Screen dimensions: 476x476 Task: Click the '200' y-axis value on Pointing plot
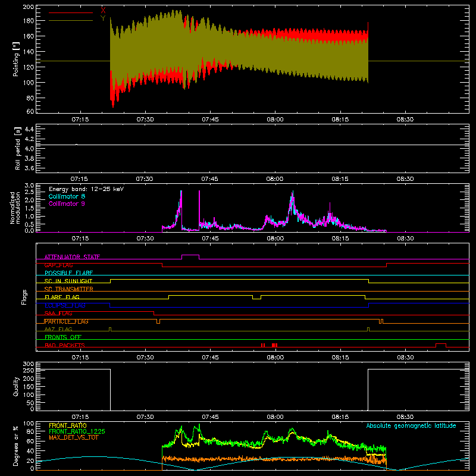[28, 7]
